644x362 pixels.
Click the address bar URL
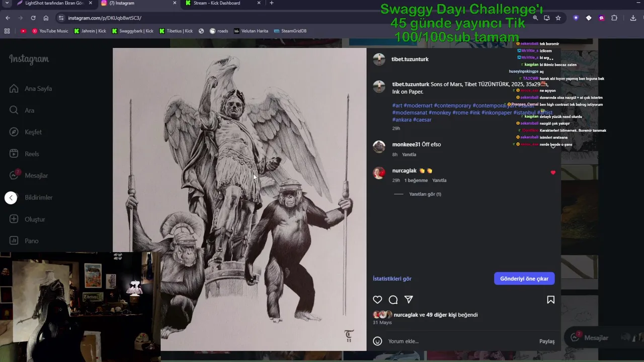105,18
